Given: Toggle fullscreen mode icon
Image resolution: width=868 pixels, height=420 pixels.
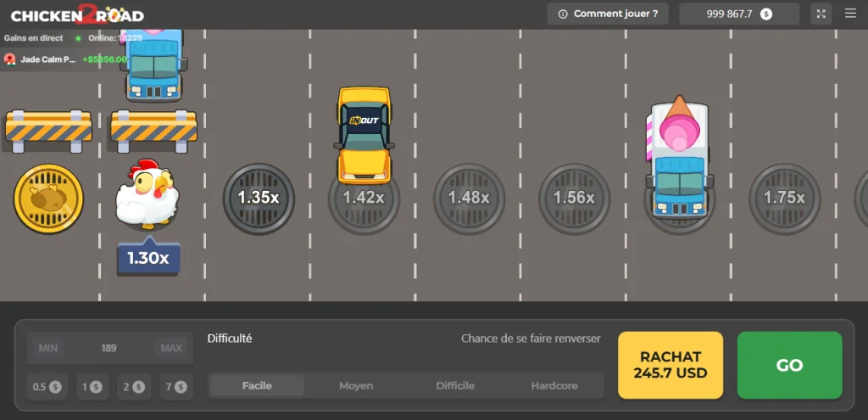Looking at the screenshot, I should [x=821, y=14].
